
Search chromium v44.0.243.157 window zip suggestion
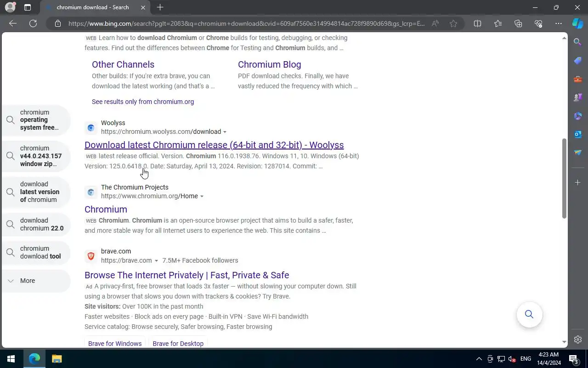coord(36,156)
